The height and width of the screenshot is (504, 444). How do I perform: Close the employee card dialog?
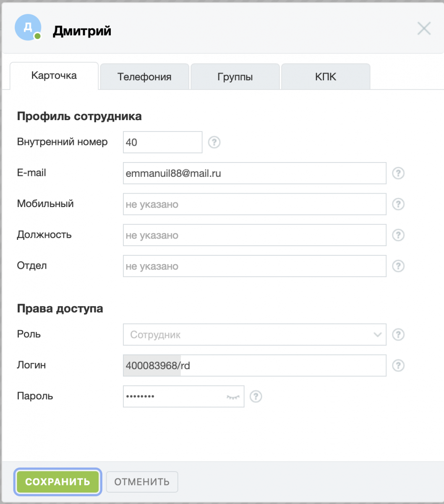[x=424, y=29]
